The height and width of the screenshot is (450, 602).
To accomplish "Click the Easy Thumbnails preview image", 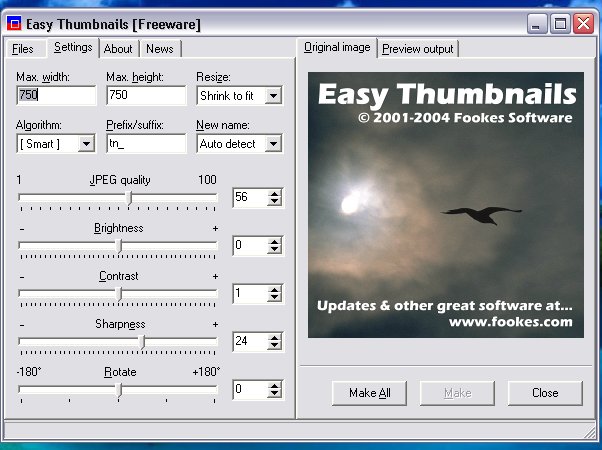I will 445,203.
